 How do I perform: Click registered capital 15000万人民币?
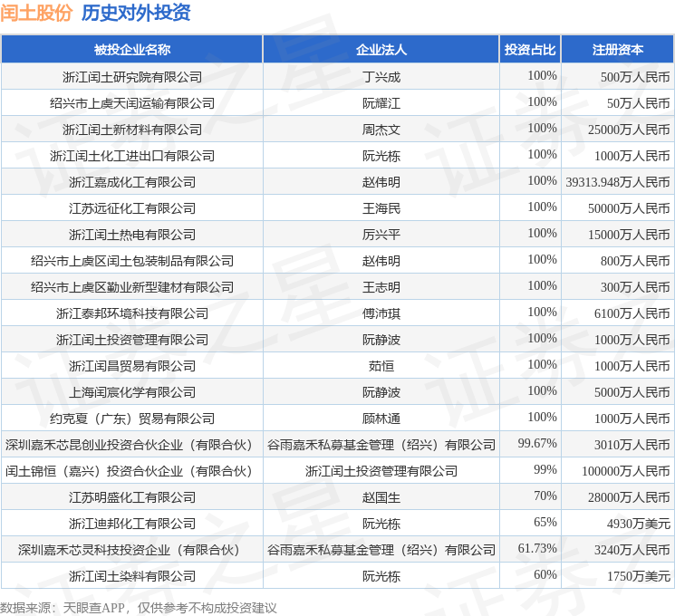point(629,235)
